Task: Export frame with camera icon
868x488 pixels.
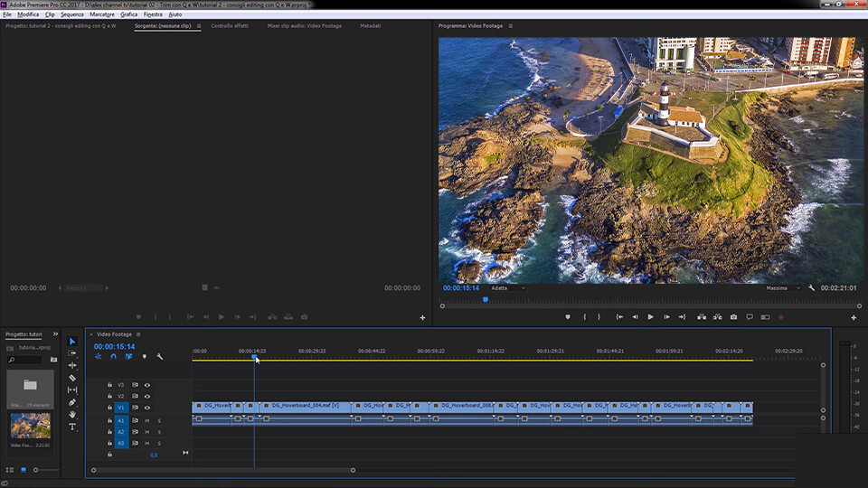Action: [733, 317]
